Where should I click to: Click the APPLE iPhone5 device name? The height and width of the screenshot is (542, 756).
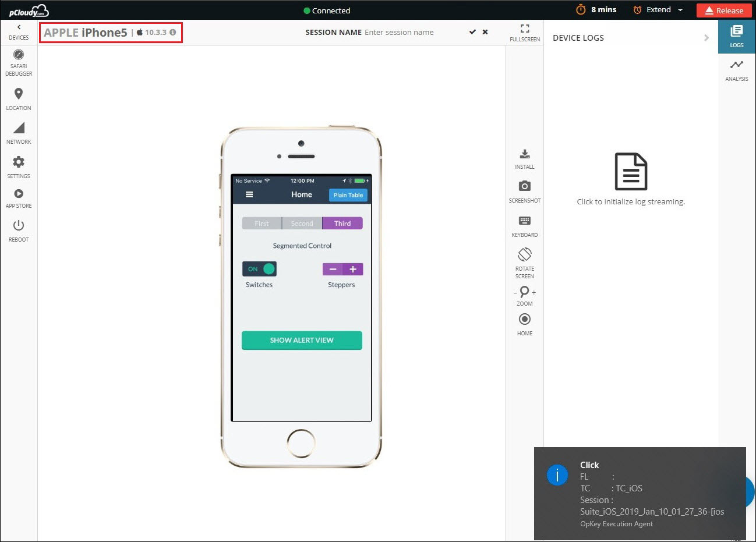pyautogui.click(x=85, y=33)
